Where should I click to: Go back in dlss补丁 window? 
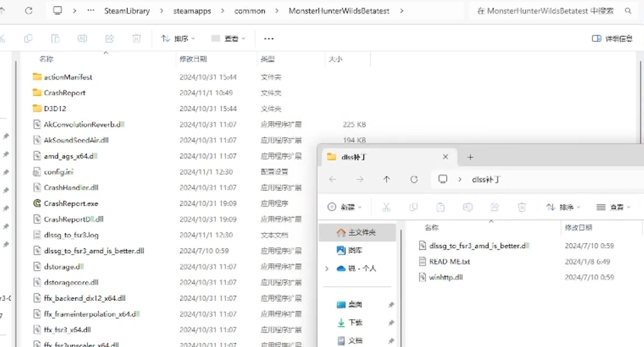click(x=333, y=179)
